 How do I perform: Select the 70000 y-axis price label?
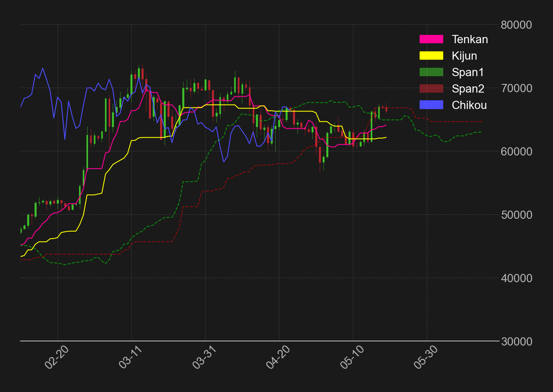point(516,88)
